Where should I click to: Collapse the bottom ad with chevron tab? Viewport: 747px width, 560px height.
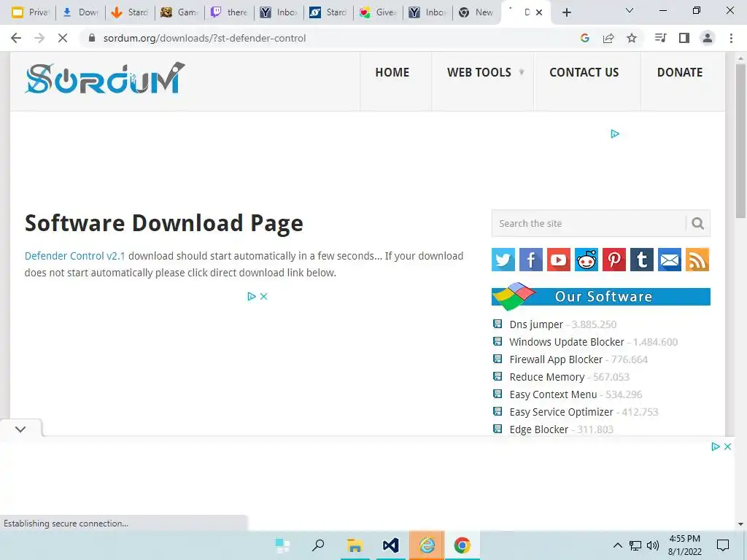[20, 429]
